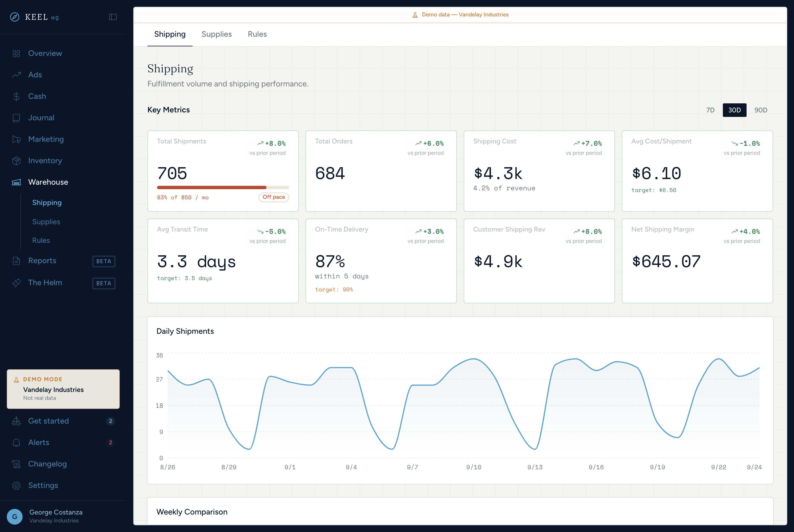The image size is (794, 532).
Task: Click the Get started count badge 2
Action: (111, 421)
